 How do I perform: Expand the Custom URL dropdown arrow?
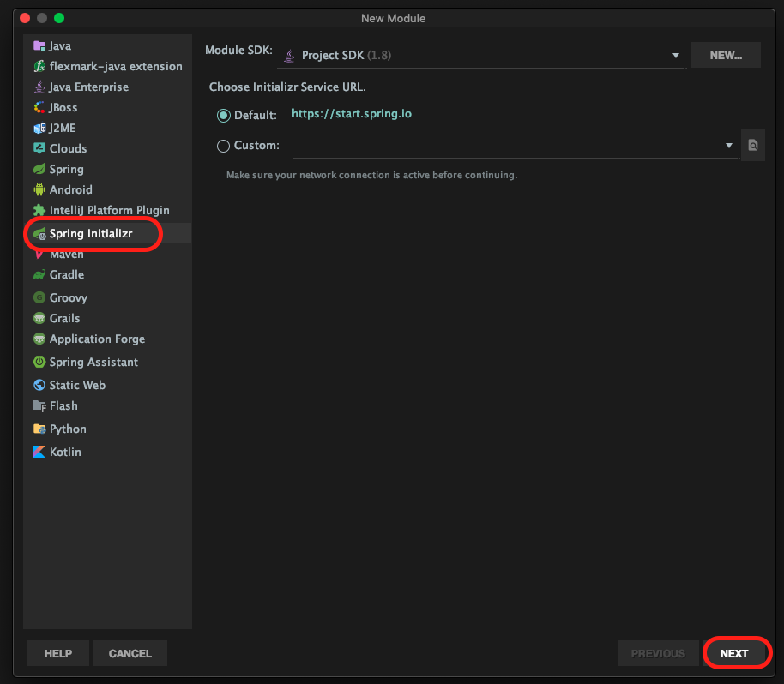click(729, 146)
